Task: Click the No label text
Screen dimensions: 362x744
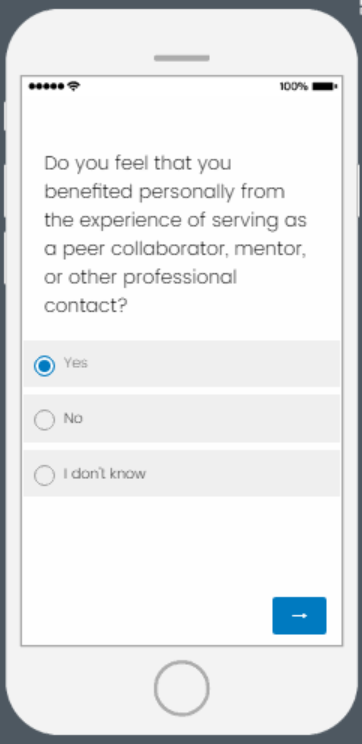Action: [x=73, y=418]
